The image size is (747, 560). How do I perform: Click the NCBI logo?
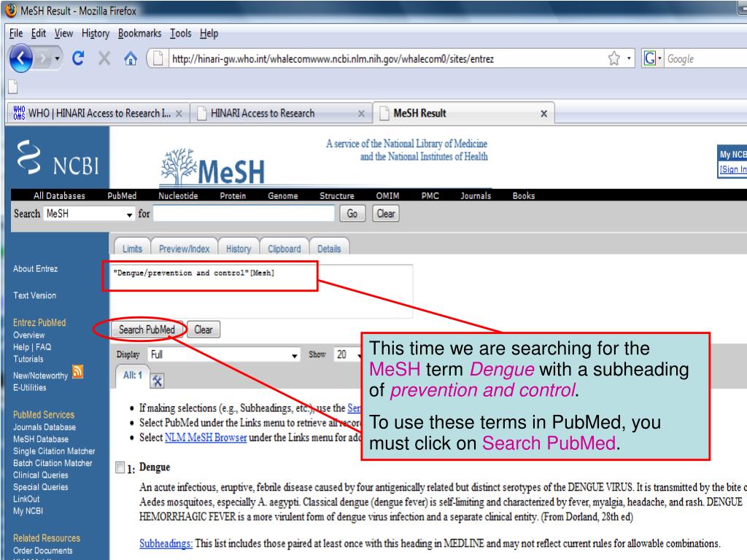pos(58,158)
